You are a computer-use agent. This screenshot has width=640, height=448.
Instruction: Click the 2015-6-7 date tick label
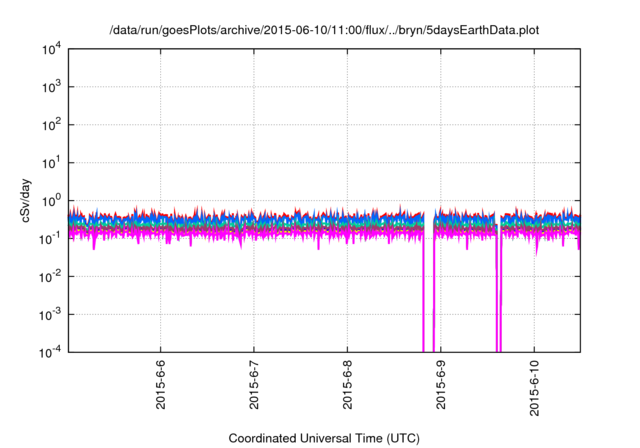254,384
